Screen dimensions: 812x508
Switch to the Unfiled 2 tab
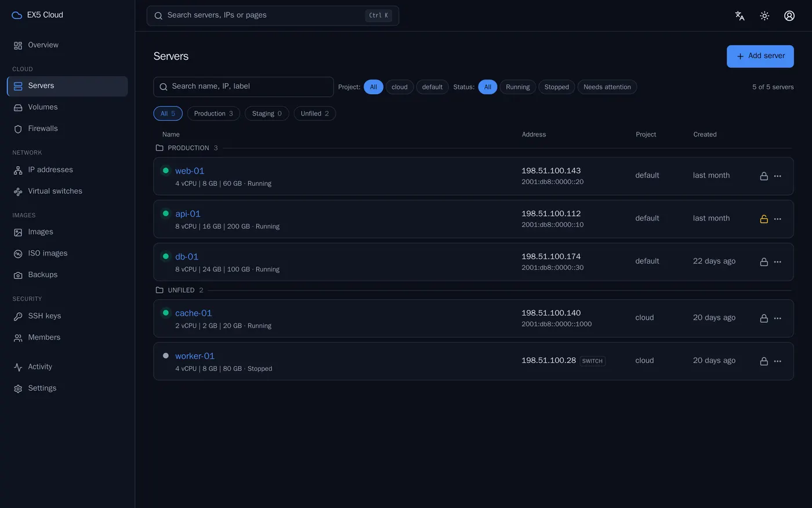pyautogui.click(x=314, y=114)
